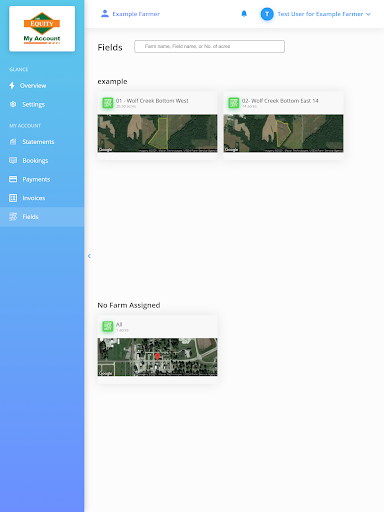The image size is (384, 512).
Task: Click the Statements icon in sidebar
Action: (x=13, y=142)
